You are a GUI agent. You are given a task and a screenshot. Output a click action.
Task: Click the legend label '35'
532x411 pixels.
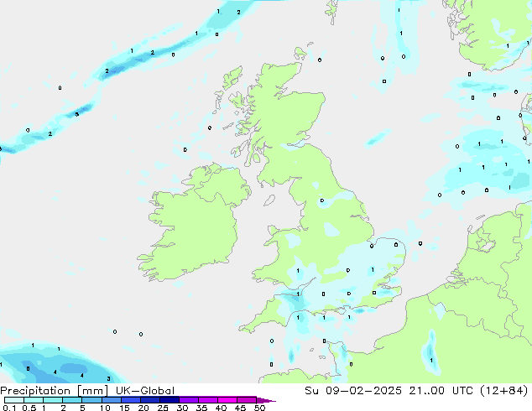pos(201,408)
